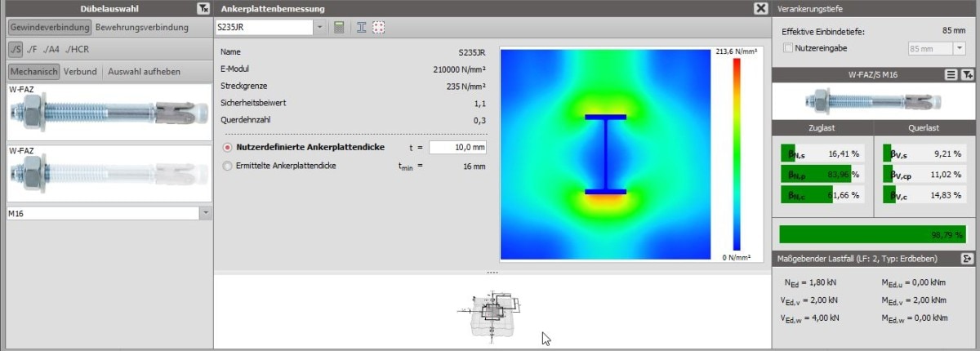Select the Ermittelte Ankerplattendicke radio button
Screen dimensions: 980x351
[227, 166]
